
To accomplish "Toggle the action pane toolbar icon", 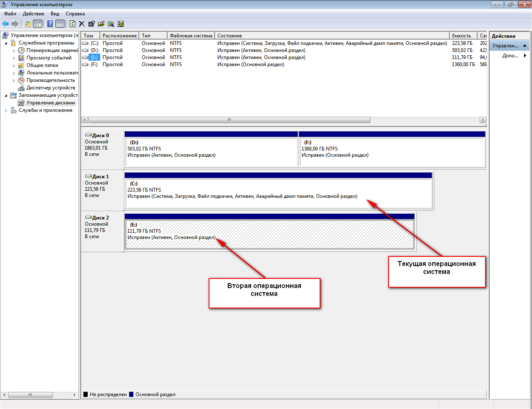I will (x=60, y=24).
